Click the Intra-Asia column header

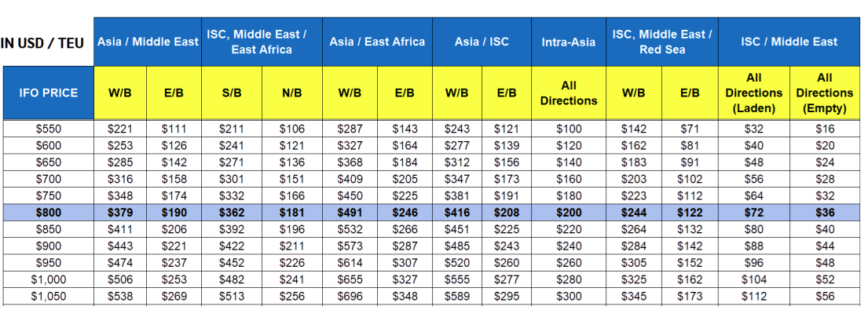click(569, 42)
